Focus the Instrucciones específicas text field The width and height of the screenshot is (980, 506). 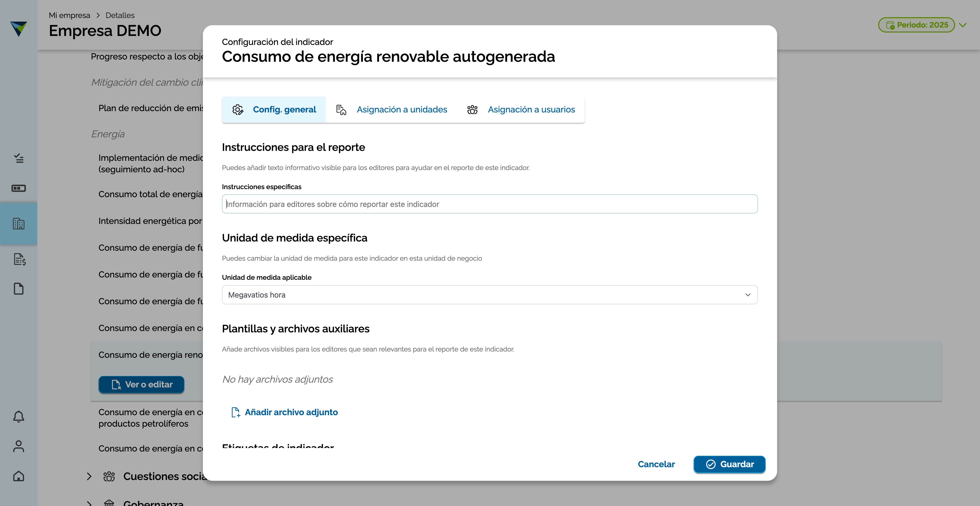490,204
